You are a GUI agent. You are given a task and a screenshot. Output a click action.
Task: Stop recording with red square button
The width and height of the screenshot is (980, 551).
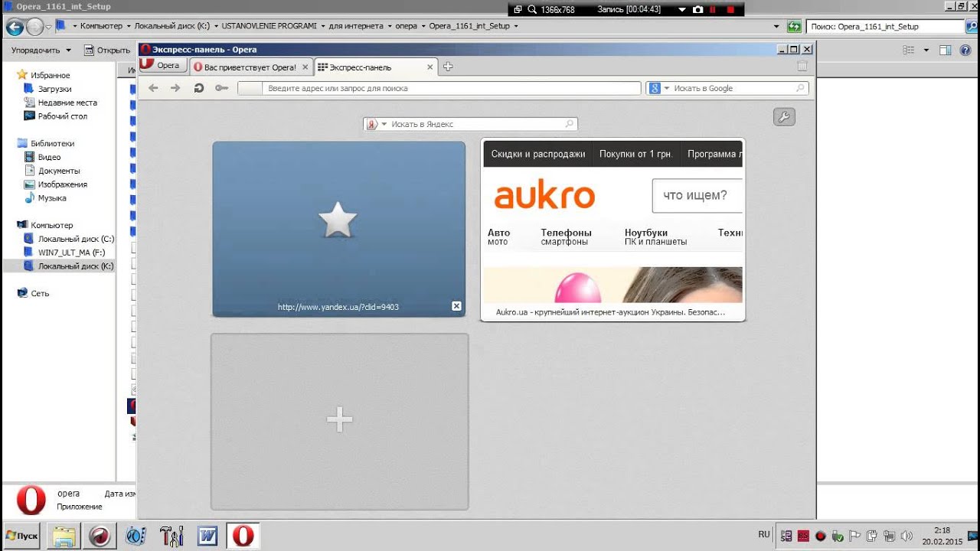730,9
